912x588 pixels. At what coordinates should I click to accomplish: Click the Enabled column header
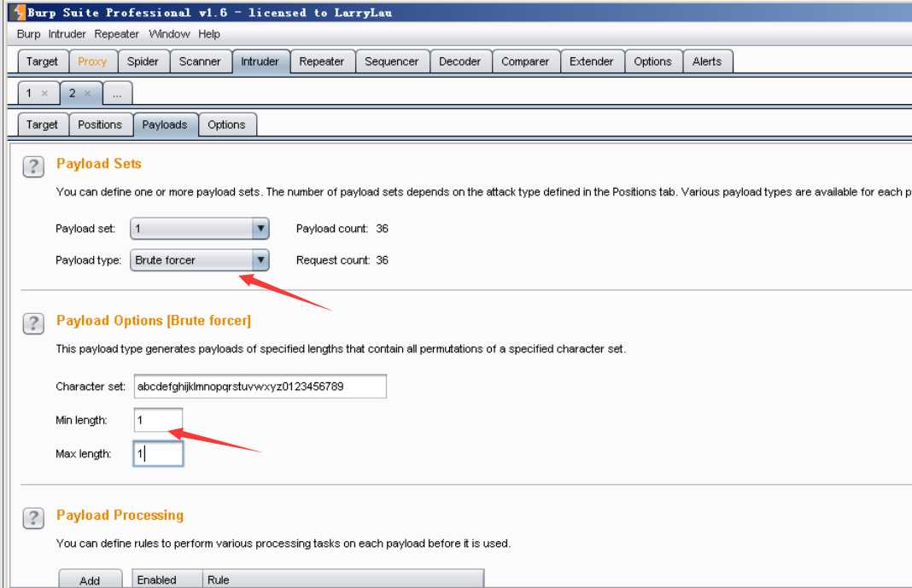pos(167,579)
